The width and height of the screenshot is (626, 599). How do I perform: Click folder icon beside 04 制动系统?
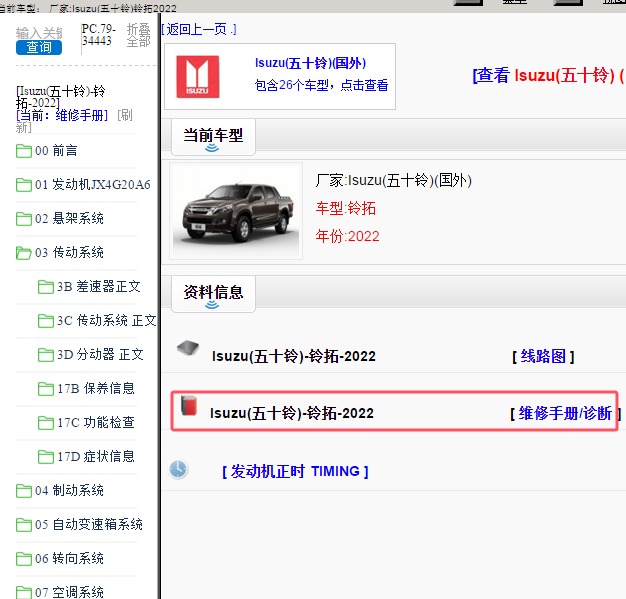pos(24,490)
